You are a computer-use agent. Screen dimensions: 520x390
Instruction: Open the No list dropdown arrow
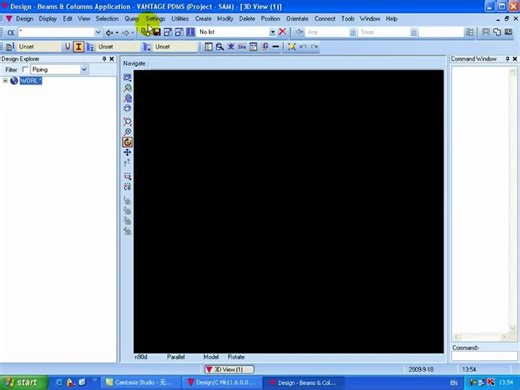pos(272,32)
